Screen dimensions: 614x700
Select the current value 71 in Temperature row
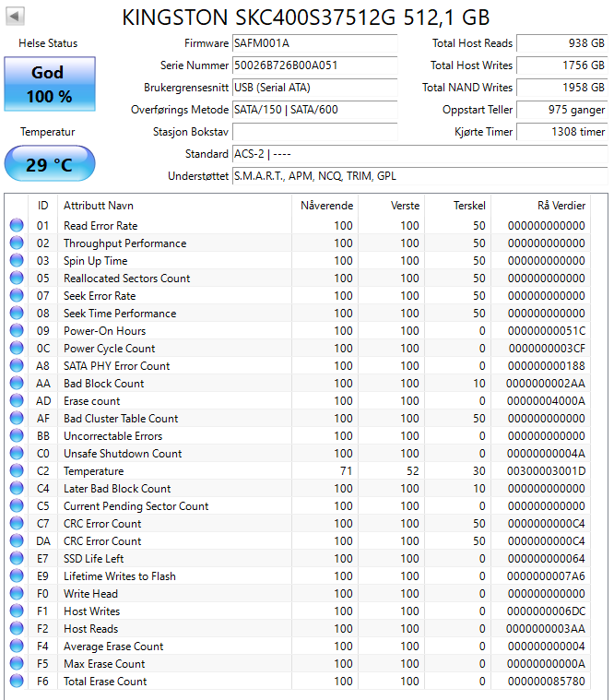coord(346,471)
